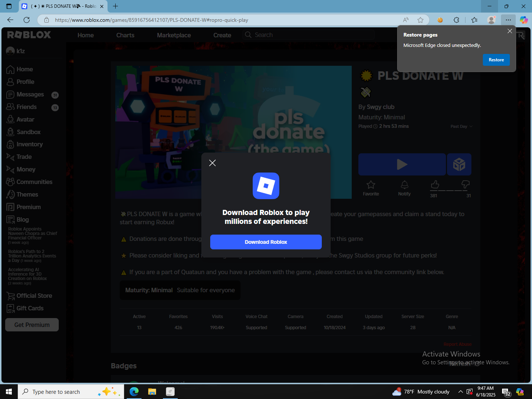
Task: Open Inventory from the sidebar
Action: 25,144
